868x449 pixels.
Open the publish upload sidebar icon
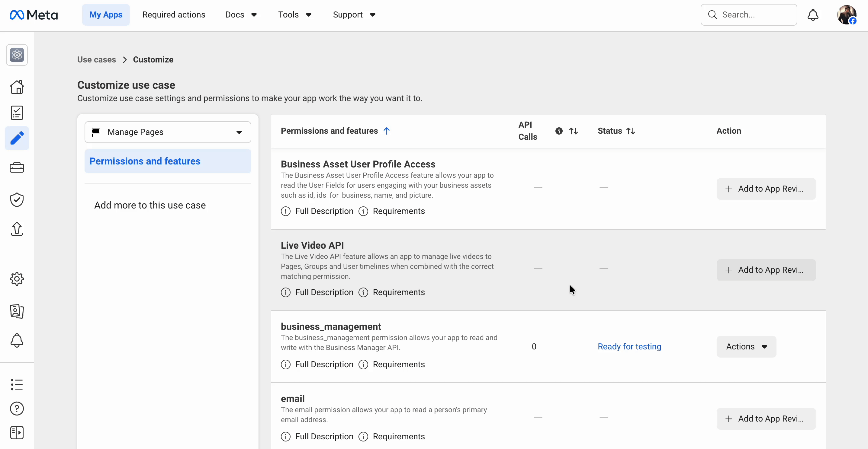point(17,229)
